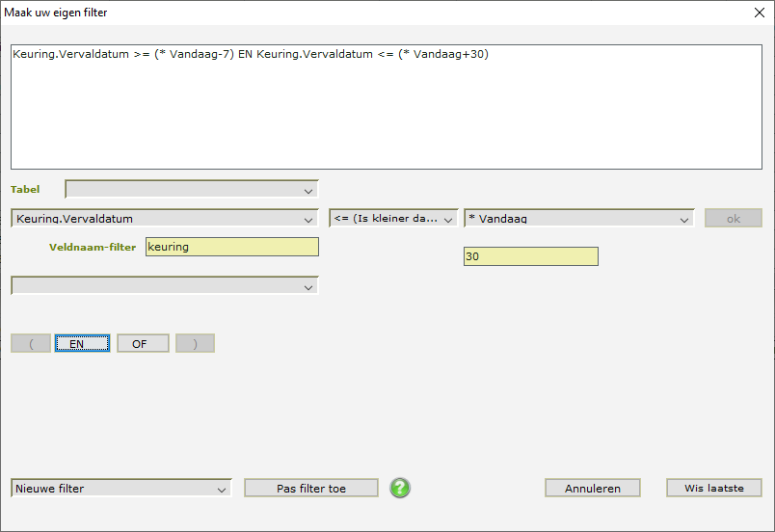Open the empty dropdown below Veldnaam-filter

click(x=164, y=286)
